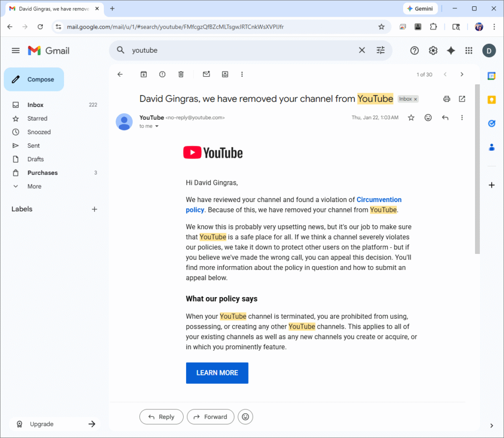Open the Inbox folder

coord(35,105)
